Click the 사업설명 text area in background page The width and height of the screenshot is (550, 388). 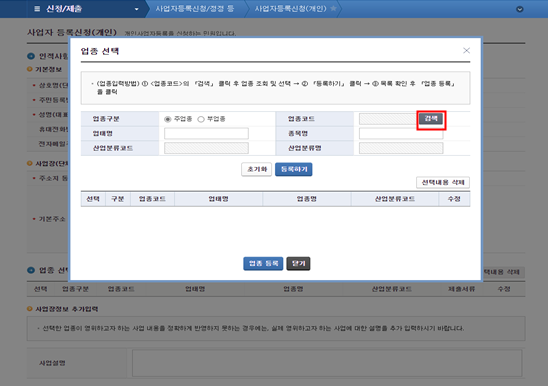click(328, 364)
